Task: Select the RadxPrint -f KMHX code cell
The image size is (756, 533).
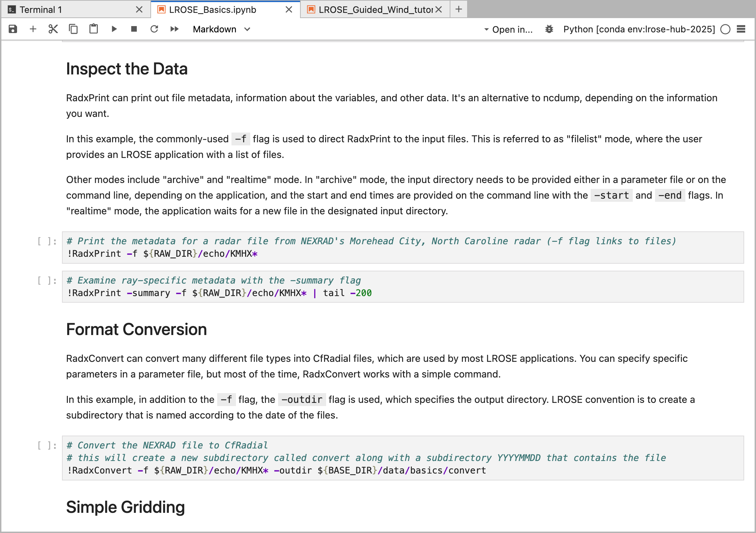Action: point(403,247)
